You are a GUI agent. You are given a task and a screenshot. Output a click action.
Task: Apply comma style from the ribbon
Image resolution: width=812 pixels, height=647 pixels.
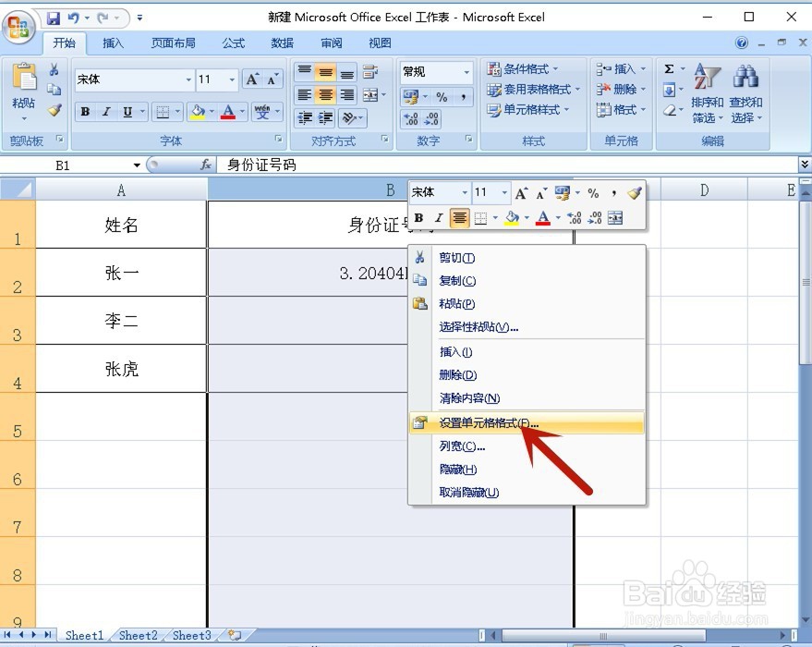[463, 97]
